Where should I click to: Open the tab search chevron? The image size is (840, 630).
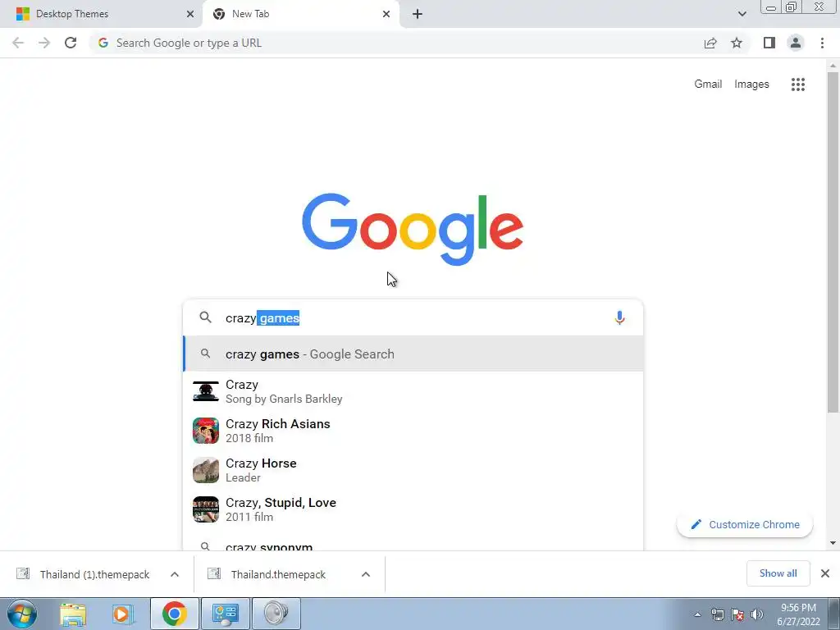click(742, 14)
